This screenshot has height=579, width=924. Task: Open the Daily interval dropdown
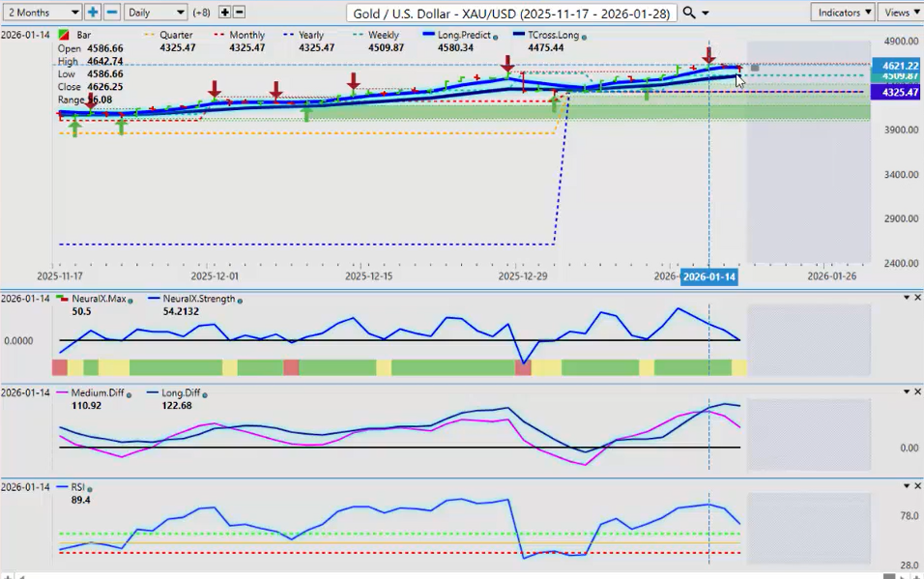156,13
